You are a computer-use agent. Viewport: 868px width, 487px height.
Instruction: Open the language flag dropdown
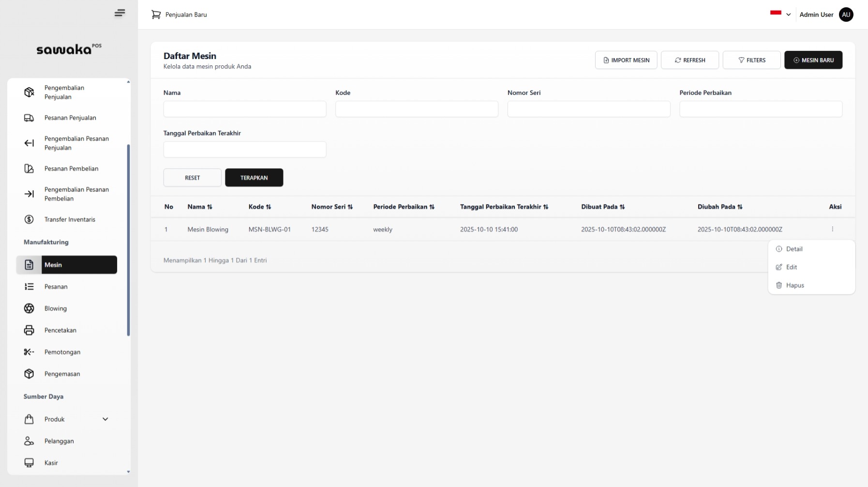pos(780,15)
